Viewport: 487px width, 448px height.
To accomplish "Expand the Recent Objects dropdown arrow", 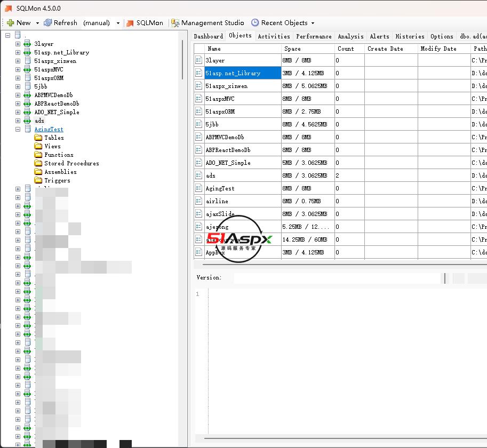I will pos(313,23).
